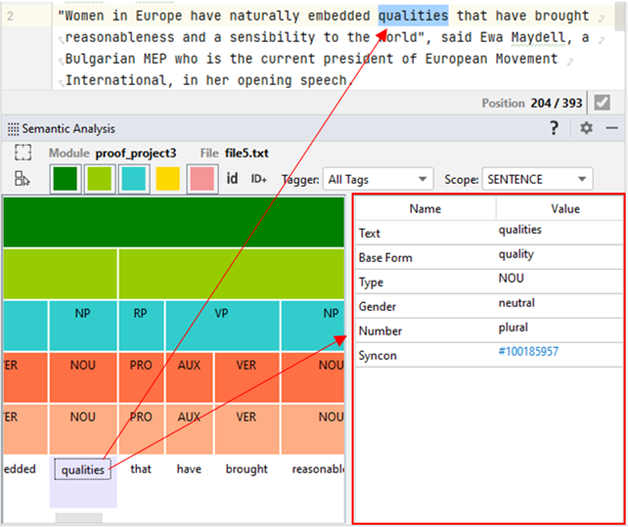This screenshot has height=527, width=628.
Task: Open Semantic Analysis help question mark
Action: pyautogui.click(x=554, y=128)
